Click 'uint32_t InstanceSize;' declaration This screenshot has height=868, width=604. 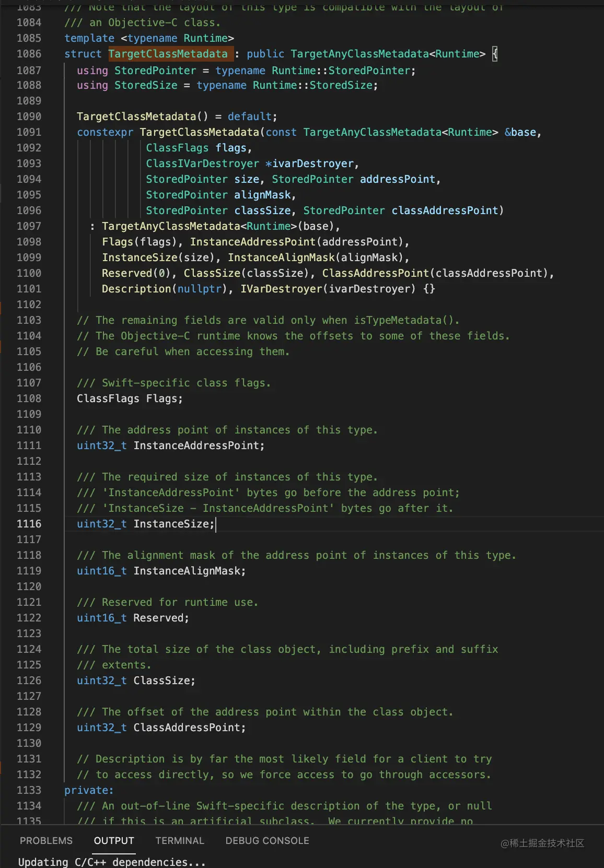(146, 524)
